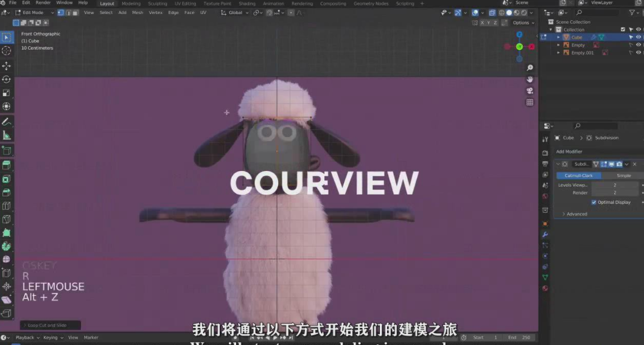Image resolution: width=644 pixels, height=345 pixels.
Task: Open the Output properties tab
Action: click(545, 164)
